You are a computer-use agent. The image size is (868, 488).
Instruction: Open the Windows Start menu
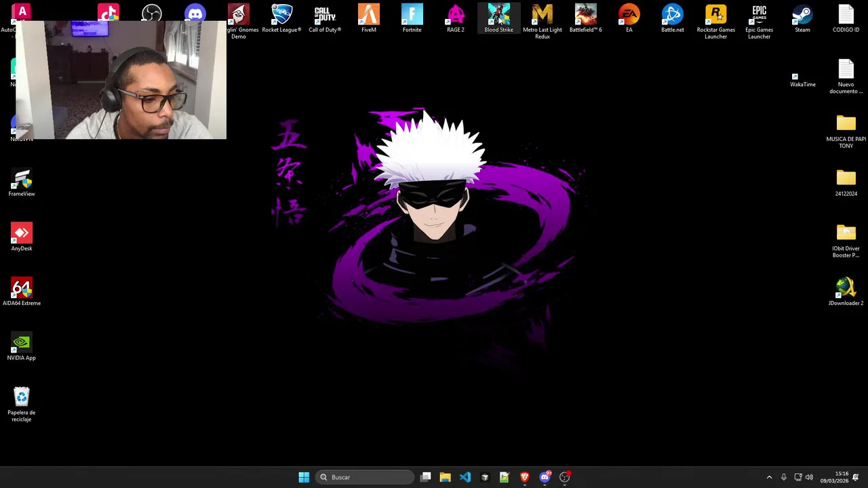pos(304,477)
